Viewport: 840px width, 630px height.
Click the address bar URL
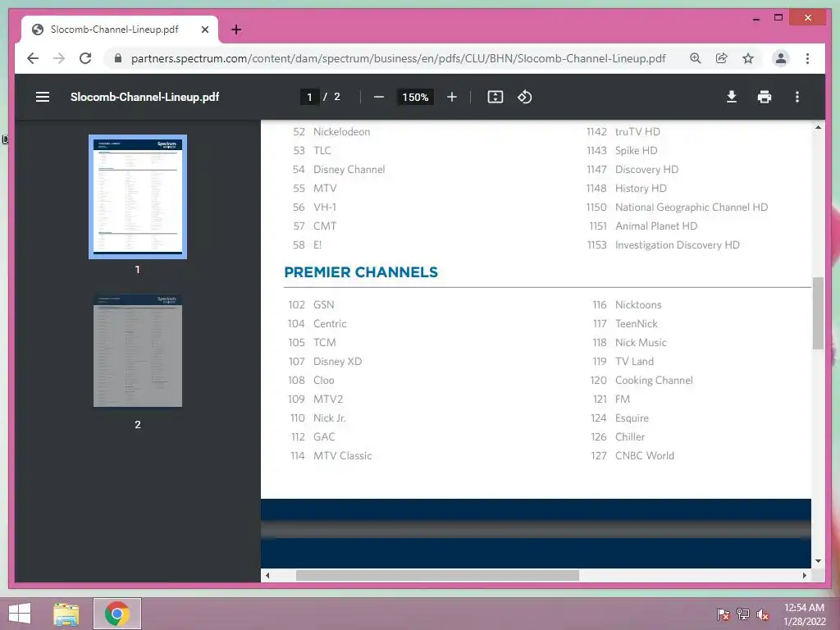pyautogui.click(x=398, y=58)
